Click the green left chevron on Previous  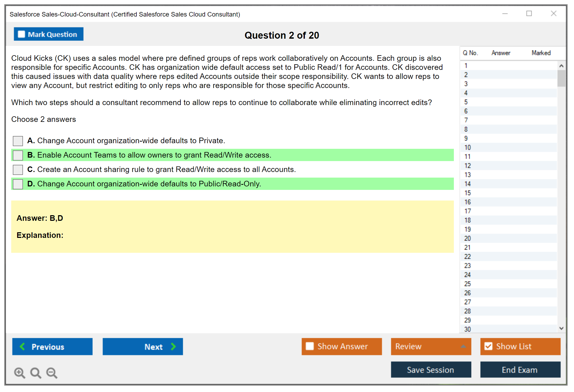point(22,346)
